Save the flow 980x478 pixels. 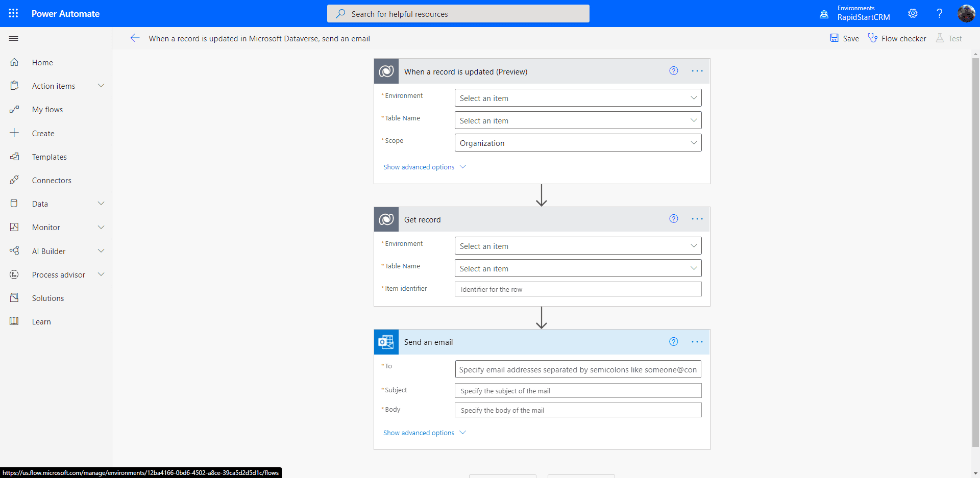click(x=844, y=38)
